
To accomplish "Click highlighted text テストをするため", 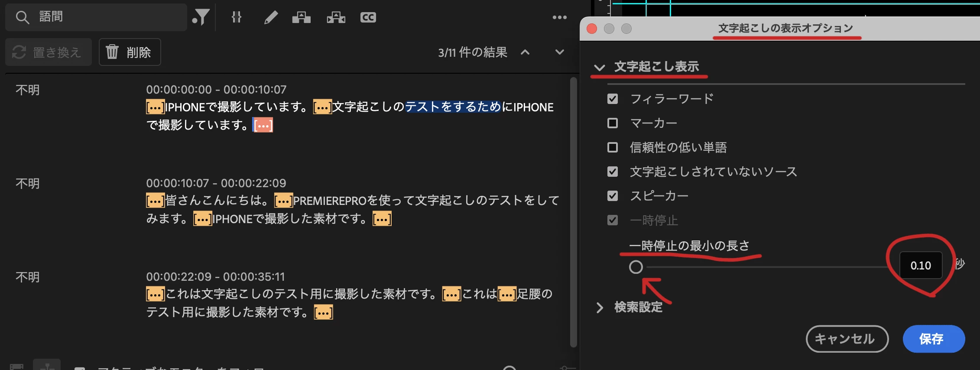I will tap(453, 107).
